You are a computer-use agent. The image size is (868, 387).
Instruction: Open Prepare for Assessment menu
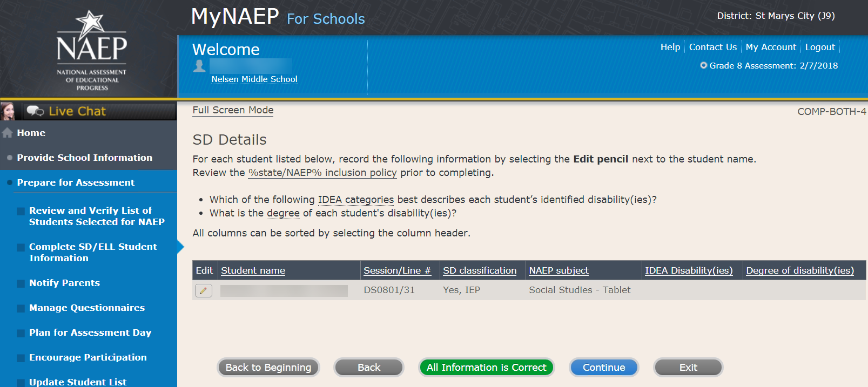point(76,182)
